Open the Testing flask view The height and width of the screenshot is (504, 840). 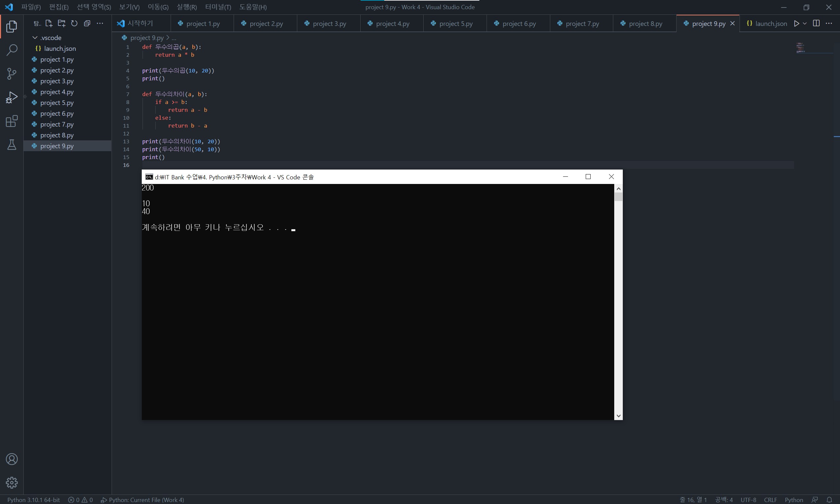(11, 145)
